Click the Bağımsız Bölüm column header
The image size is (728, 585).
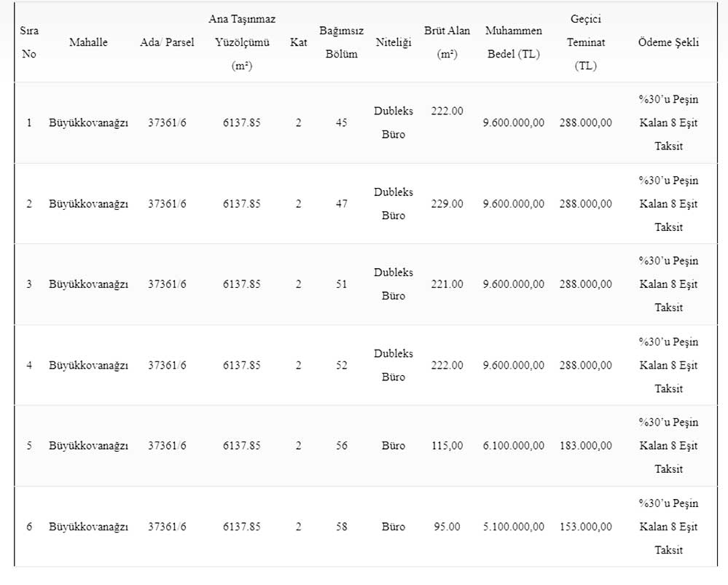pyautogui.click(x=342, y=42)
